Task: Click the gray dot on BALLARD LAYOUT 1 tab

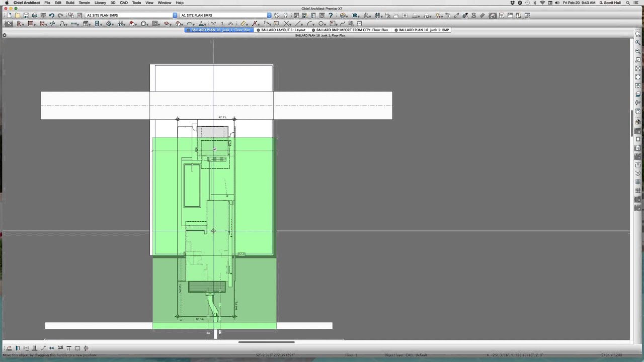Action: (x=259, y=30)
